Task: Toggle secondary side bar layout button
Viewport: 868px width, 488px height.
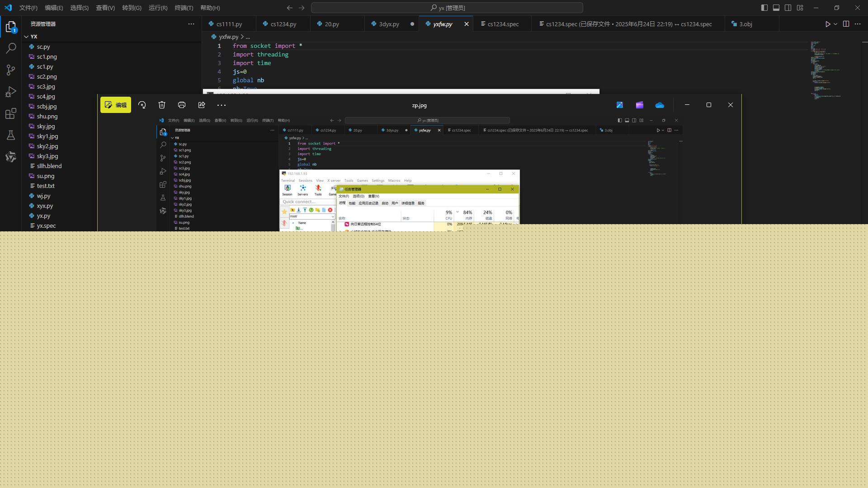Action: coord(788,8)
